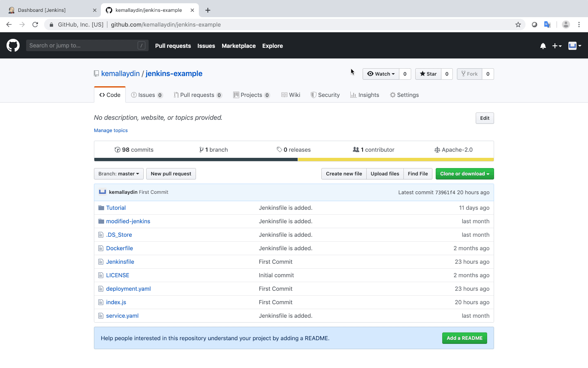Viewport: 588px width, 368px height.
Task: Click the Dockerfile file icon
Action: pyautogui.click(x=101, y=248)
